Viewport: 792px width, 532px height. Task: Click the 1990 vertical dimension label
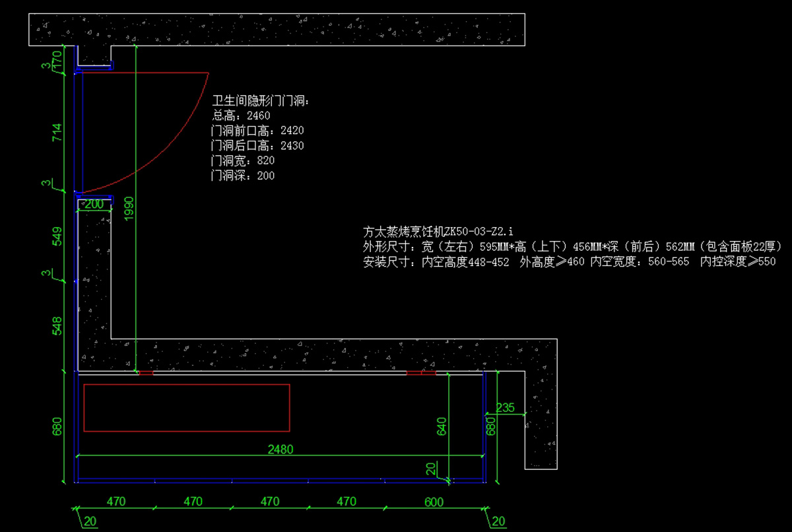(x=129, y=209)
